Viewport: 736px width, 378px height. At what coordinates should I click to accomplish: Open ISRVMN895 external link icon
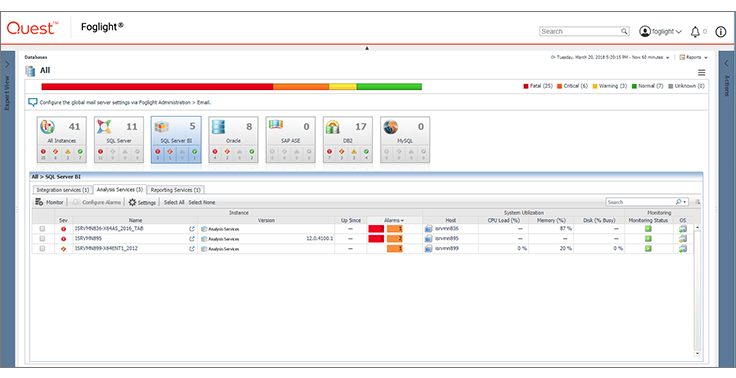[x=192, y=239]
